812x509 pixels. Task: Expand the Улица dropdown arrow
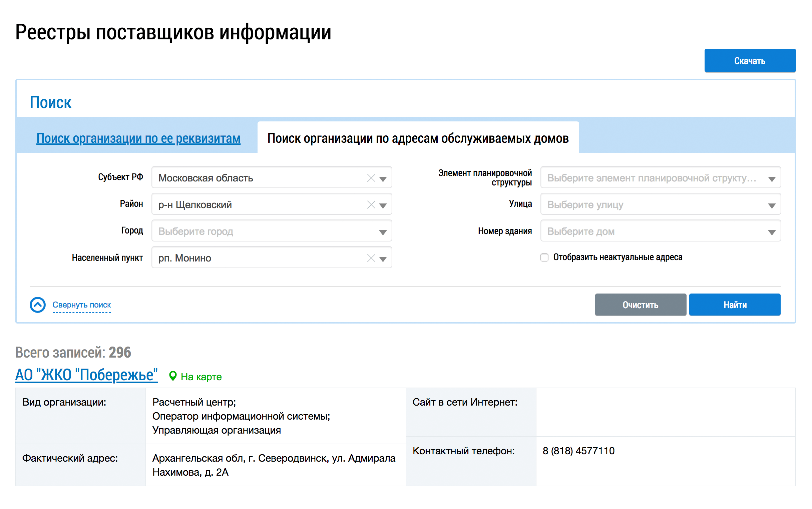(772, 205)
